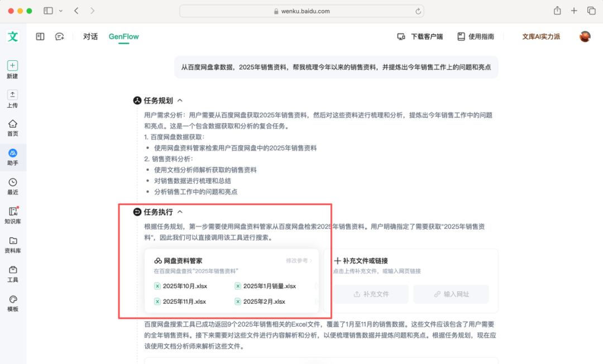Toggle the panel layout icon beside 对话
603x364 pixels.
pos(40,36)
